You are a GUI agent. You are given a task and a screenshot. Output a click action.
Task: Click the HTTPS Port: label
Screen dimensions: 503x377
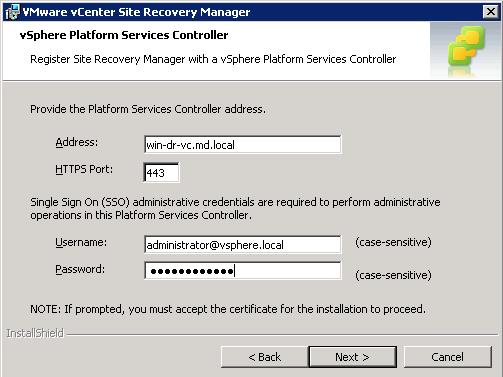(x=84, y=169)
